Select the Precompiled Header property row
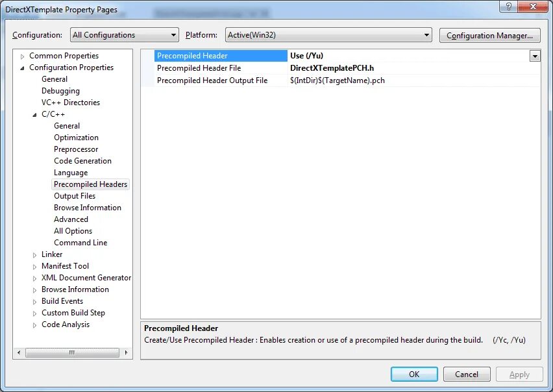The width and height of the screenshot is (553, 392). [221, 56]
